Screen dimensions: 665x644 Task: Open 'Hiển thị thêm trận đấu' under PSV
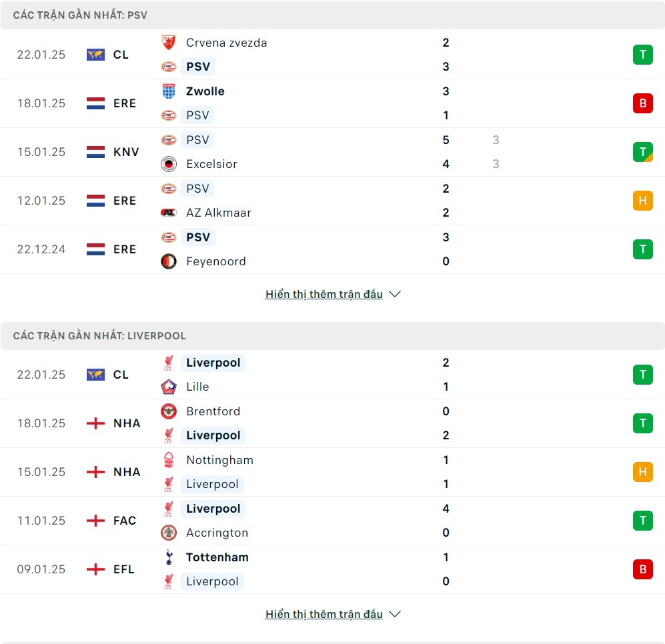pyautogui.click(x=324, y=294)
